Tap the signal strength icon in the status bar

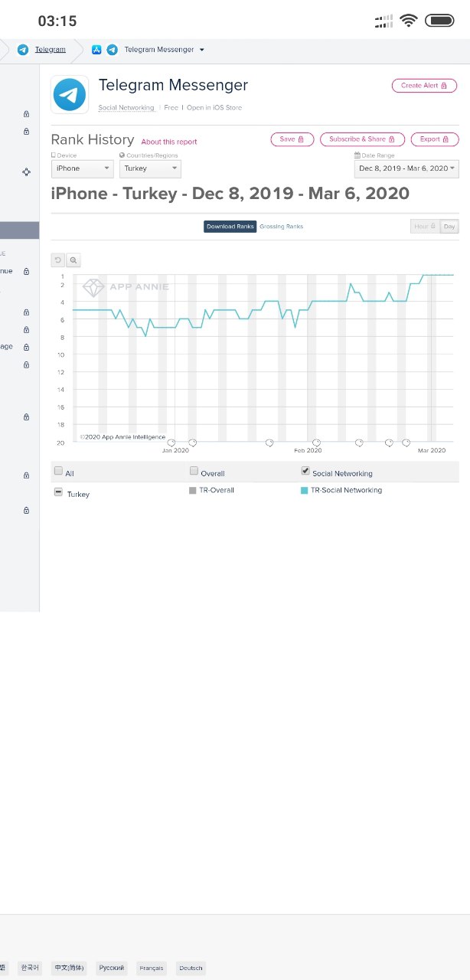[384, 21]
